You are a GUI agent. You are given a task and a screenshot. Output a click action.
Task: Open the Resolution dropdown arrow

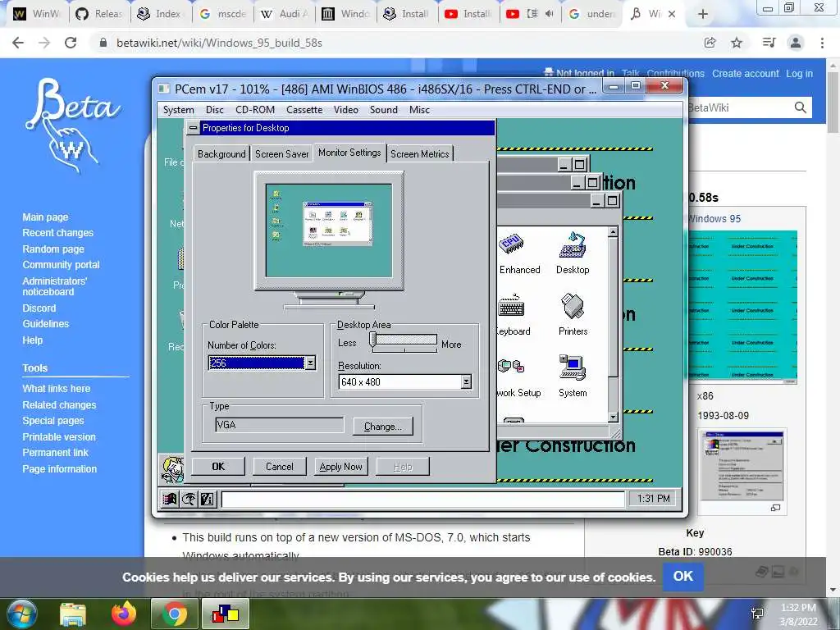467,382
